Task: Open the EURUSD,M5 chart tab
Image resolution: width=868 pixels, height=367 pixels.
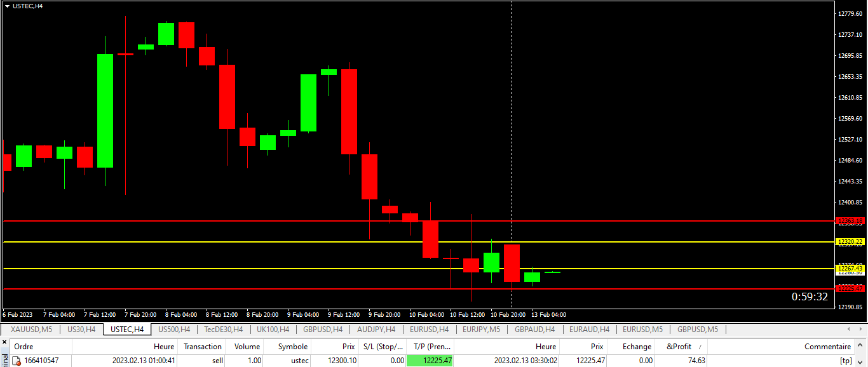Action: pyautogui.click(x=642, y=330)
